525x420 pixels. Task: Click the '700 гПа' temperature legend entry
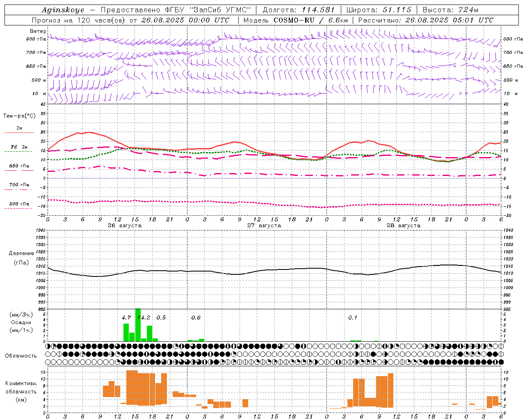[19, 185]
